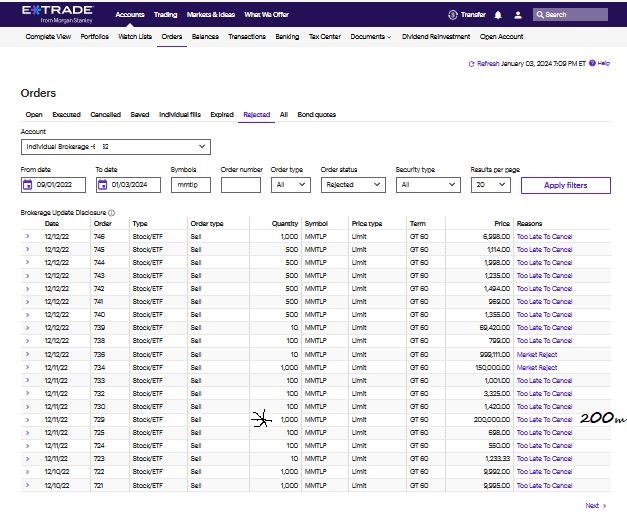This screenshot has height=527, width=627.
Task: Click Brokerage Update Disclosure info icon
Action: point(112,213)
